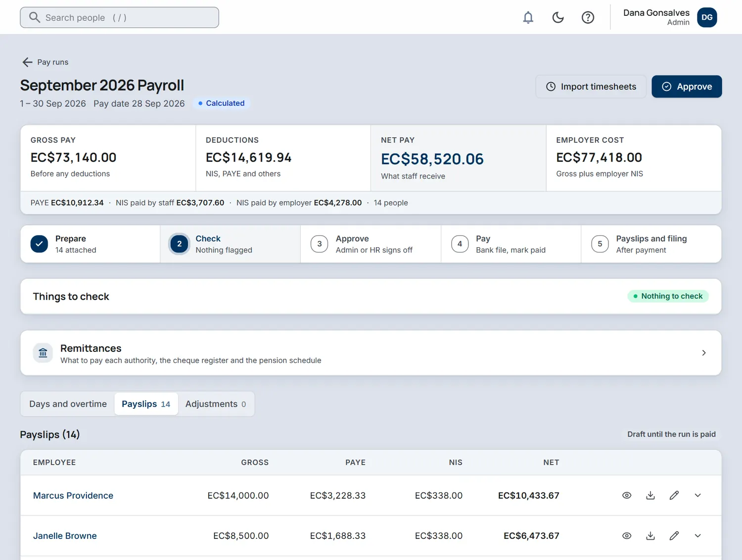
Task: Select the Approve step number 3
Action: 371,244
